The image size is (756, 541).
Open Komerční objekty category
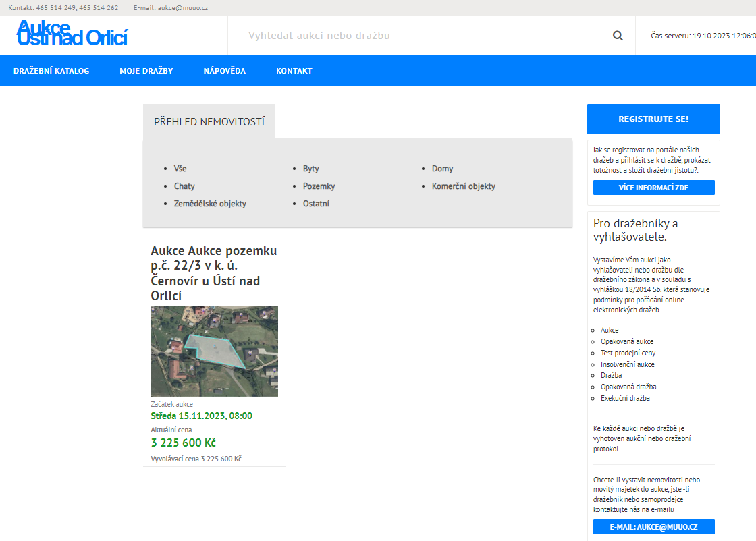pos(464,186)
